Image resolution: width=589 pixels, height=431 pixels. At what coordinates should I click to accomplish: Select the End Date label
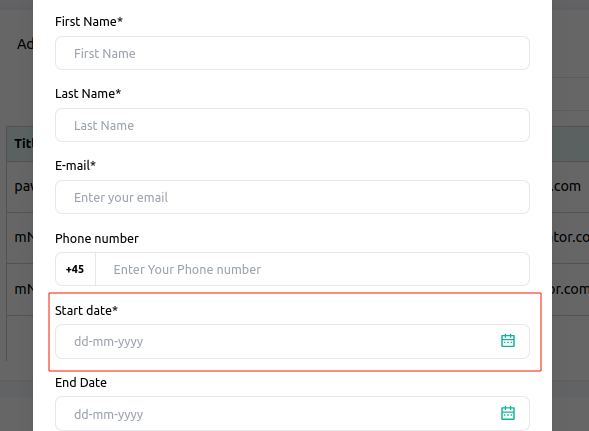pyautogui.click(x=81, y=383)
